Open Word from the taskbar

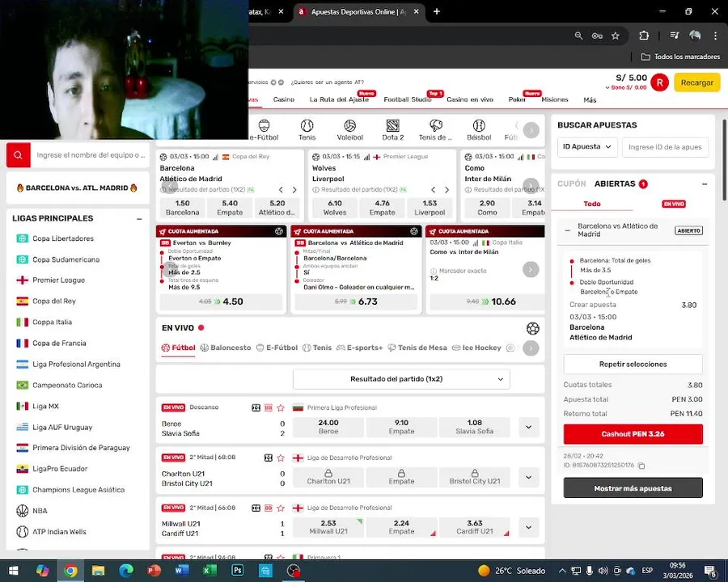181,570
